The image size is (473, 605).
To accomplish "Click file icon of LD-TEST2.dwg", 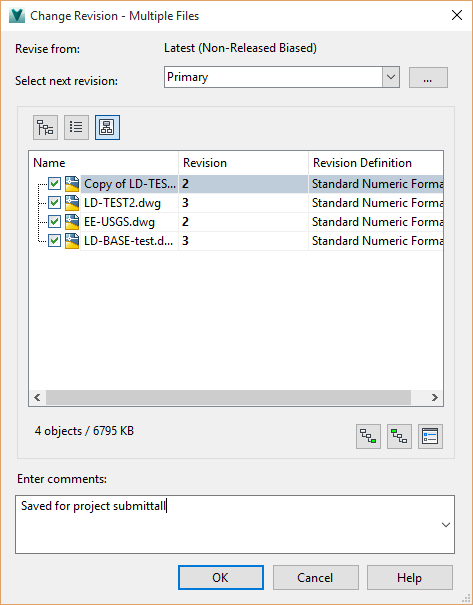I will pos(72,203).
